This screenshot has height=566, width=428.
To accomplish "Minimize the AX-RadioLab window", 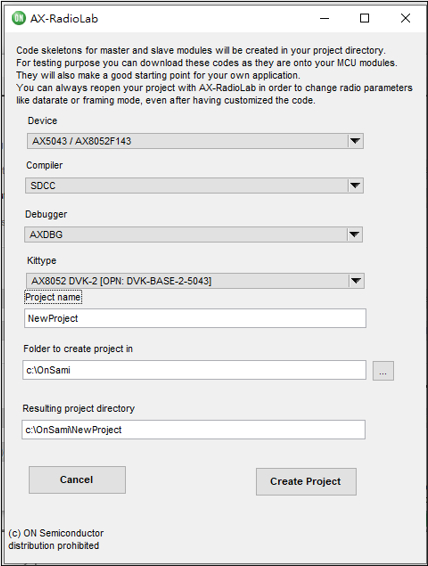I will click(x=324, y=18).
